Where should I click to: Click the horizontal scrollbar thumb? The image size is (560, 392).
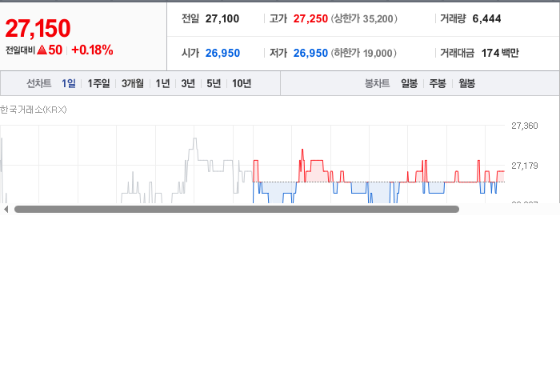coord(237,210)
